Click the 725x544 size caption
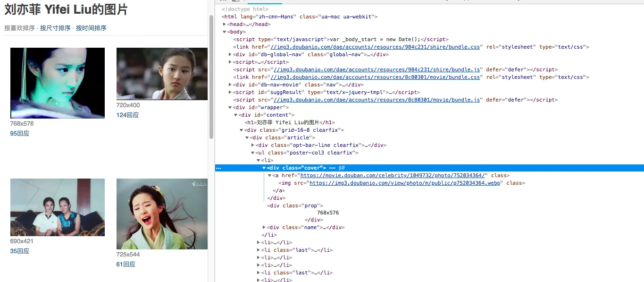This screenshot has height=282, width=644. pos(128,255)
